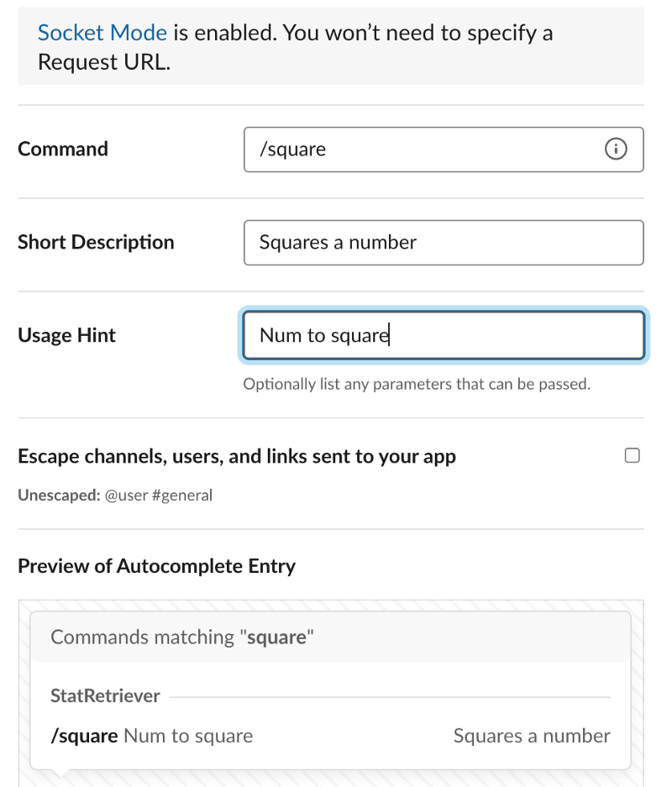Click the Usage Hint label
Viewport: 672px width, 787px height.
[67, 336]
